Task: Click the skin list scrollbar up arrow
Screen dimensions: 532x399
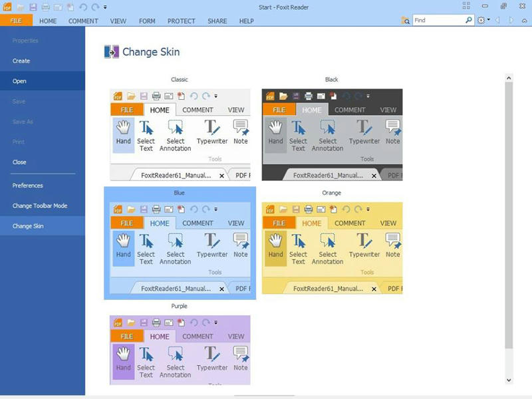Action: coord(509,78)
